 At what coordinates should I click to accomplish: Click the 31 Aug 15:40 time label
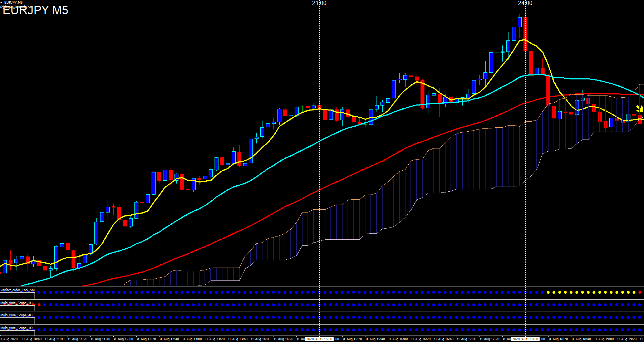[375, 339]
